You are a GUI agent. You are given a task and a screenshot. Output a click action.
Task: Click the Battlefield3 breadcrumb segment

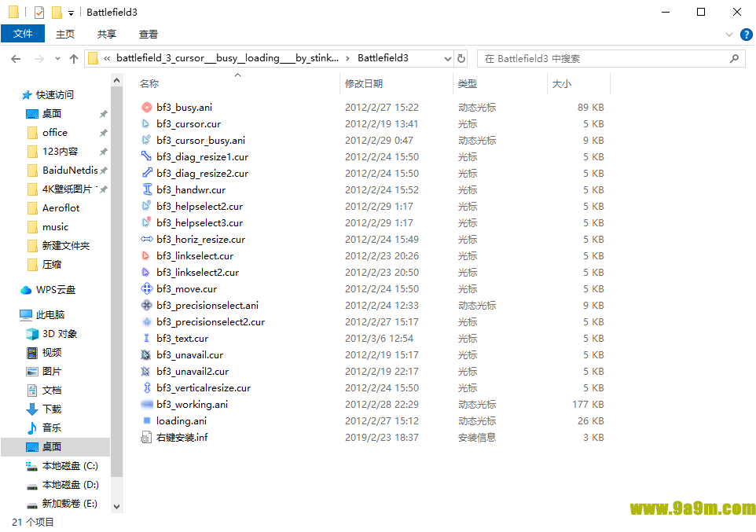click(383, 58)
